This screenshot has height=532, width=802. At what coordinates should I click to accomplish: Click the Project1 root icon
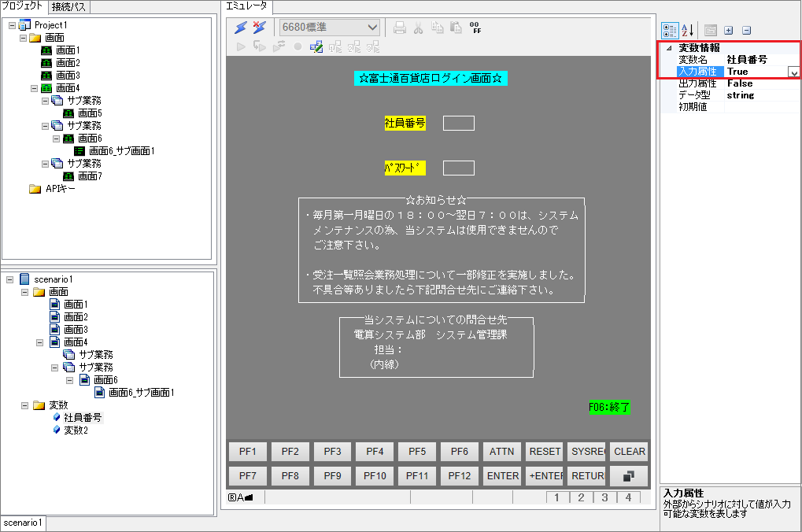click(x=24, y=25)
